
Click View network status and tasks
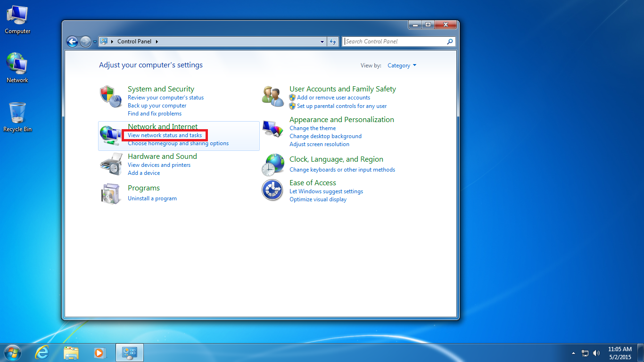coord(165,135)
